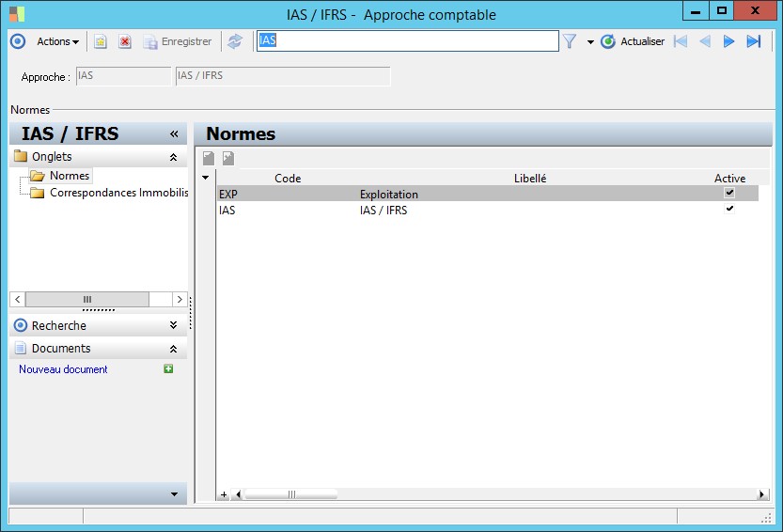Image resolution: width=783 pixels, height=532 pixels.
Task: Go to the previous record
Action: tap(705, 41)
